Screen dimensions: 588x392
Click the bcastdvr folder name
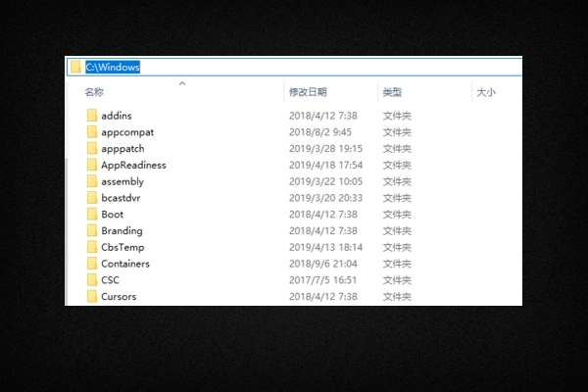121,198
